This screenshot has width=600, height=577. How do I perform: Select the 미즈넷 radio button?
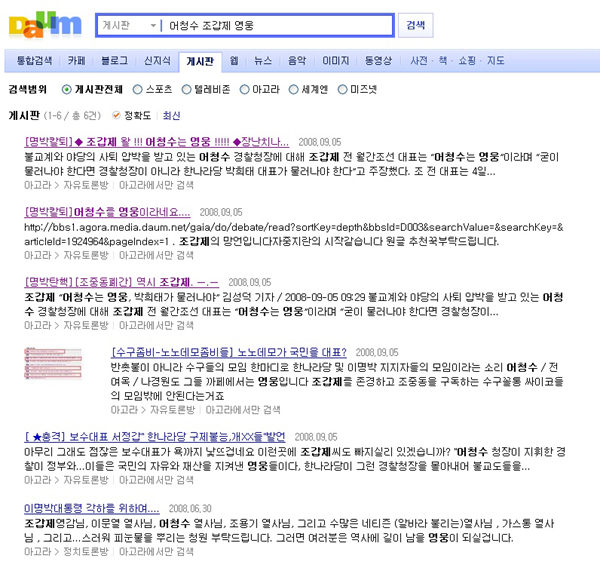342,90
